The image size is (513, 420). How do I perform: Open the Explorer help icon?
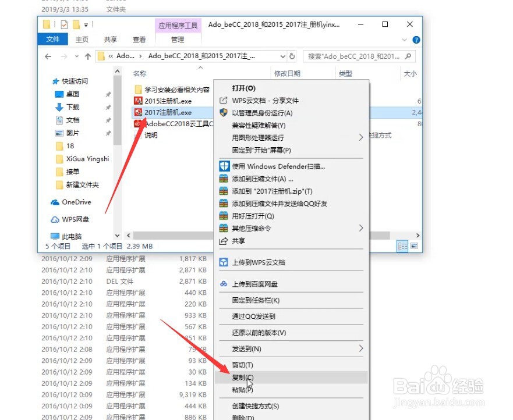pyautogui.click(x=416, y=40)
